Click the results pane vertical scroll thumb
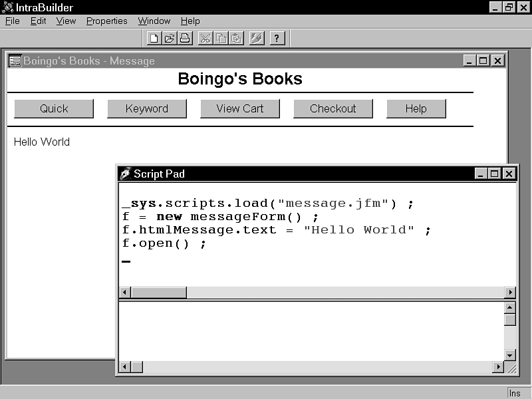 pos(510,320)
